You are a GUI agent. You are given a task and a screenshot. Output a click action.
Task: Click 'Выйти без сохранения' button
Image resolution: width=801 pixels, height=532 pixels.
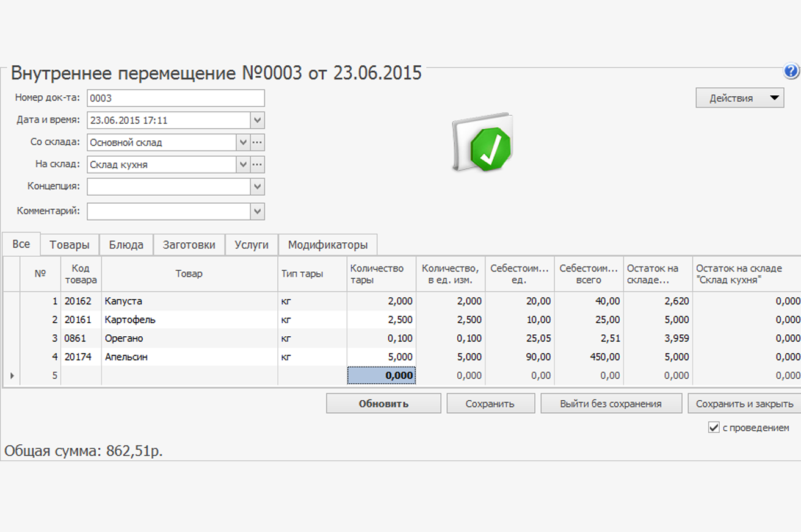point(611,403)
